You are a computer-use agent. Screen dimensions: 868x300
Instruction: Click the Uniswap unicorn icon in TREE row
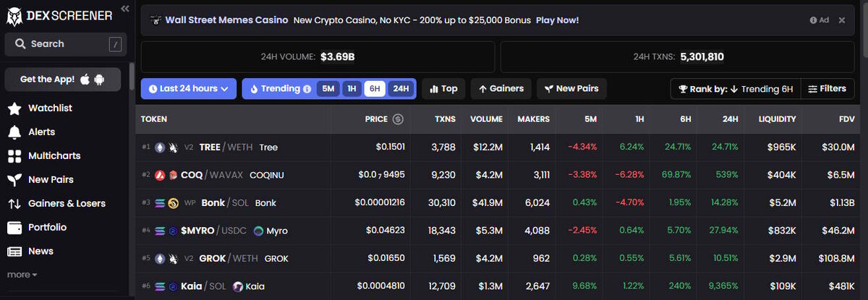pyautogui.click(x=174, y=147)
